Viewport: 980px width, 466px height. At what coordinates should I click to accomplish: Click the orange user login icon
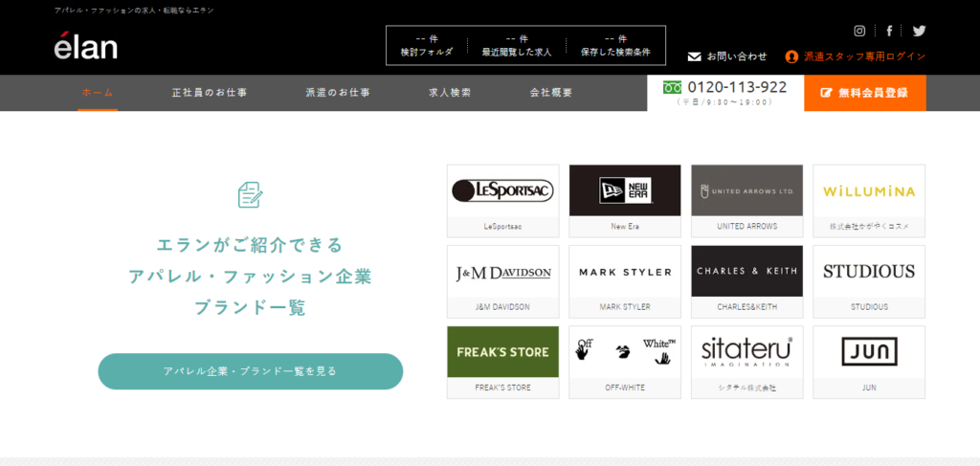(791, 56)
